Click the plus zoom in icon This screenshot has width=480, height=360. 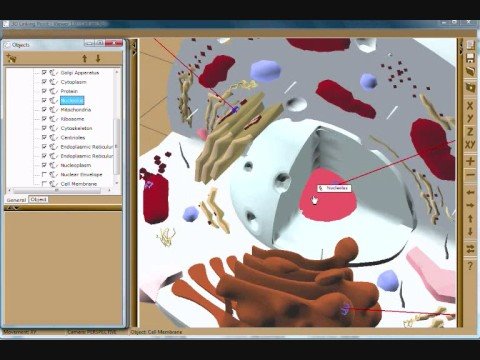click(470, 161)
